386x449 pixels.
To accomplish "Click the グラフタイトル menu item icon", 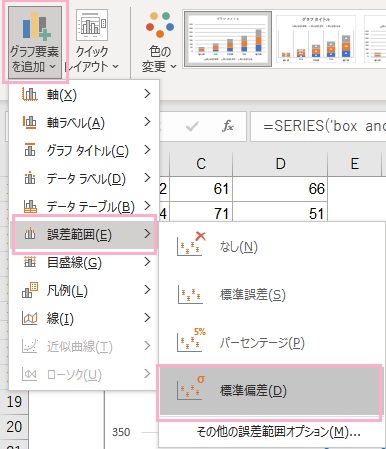I will tap(30, 150).
